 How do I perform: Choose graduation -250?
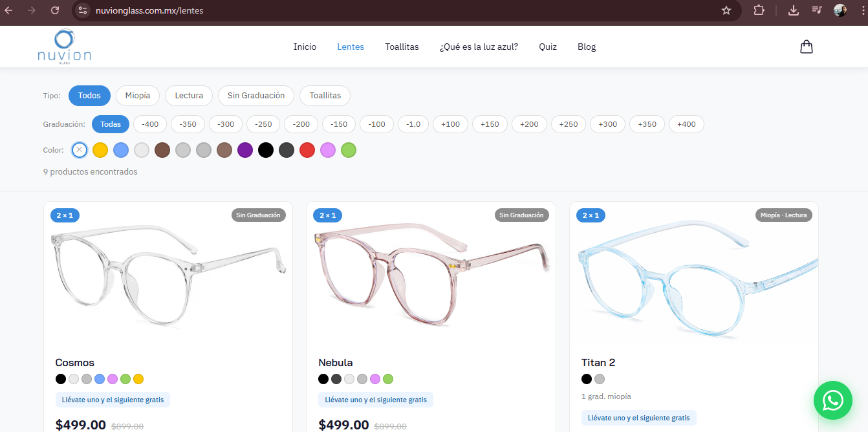click(x=263, y=124)
